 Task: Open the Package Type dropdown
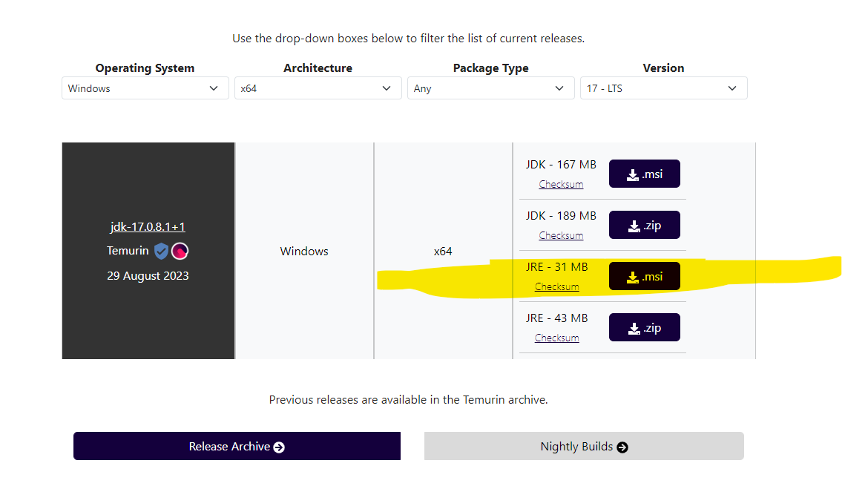point(490,88)
